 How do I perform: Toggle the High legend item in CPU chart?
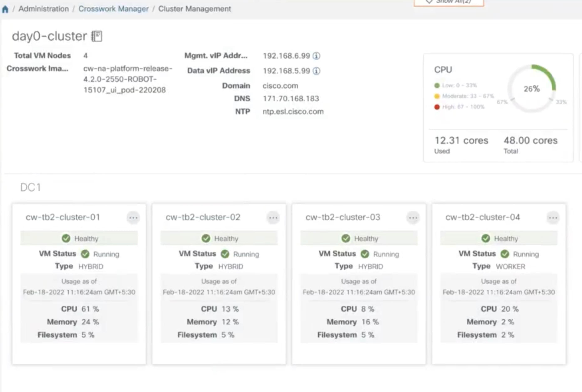click(x=437, y=107)
